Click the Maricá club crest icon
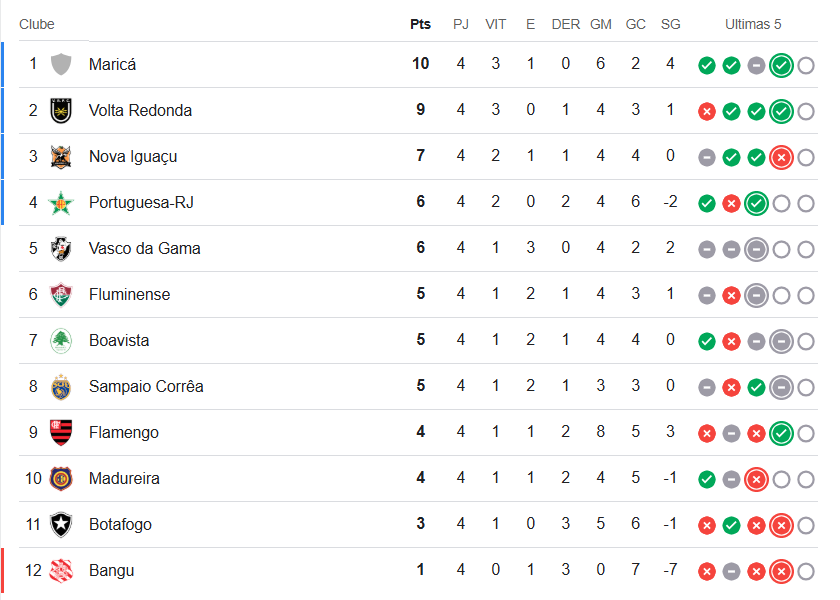The image size is (840, 600). pyautogui.click(x=61, y=64)
